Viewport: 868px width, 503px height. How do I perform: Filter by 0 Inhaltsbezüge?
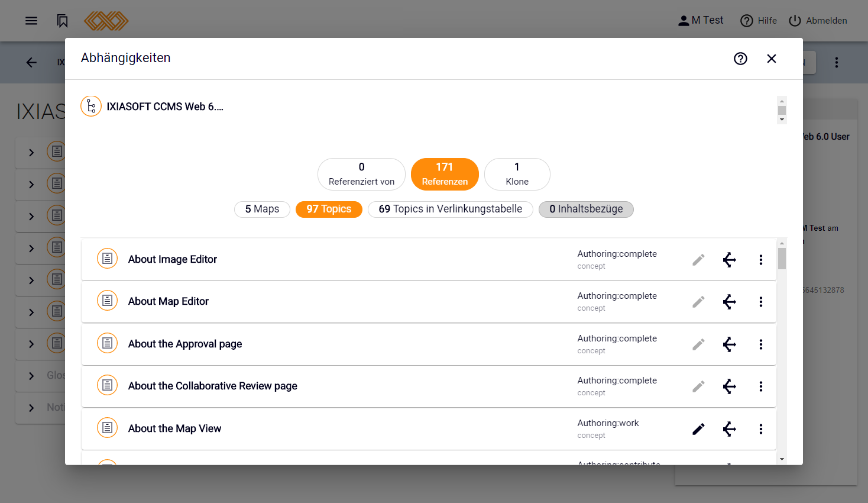click(586, 209)
